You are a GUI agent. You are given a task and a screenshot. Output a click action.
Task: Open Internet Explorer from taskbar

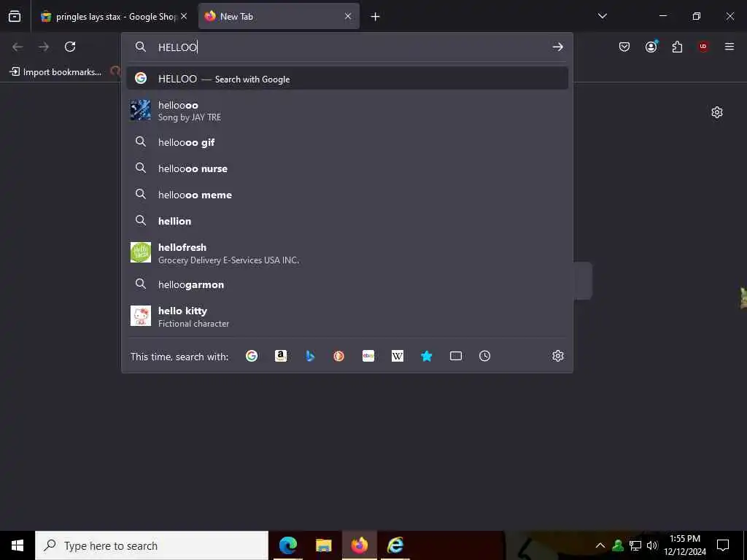(x=395, y=545)
